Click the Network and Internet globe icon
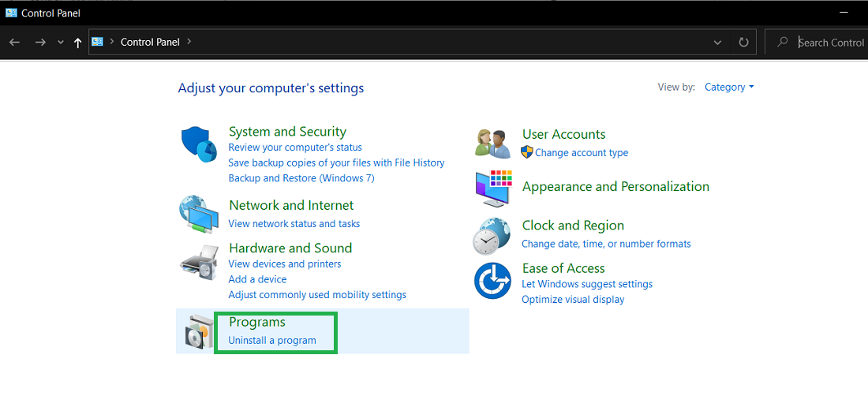 pyautogui.click(x=199, y=215)
